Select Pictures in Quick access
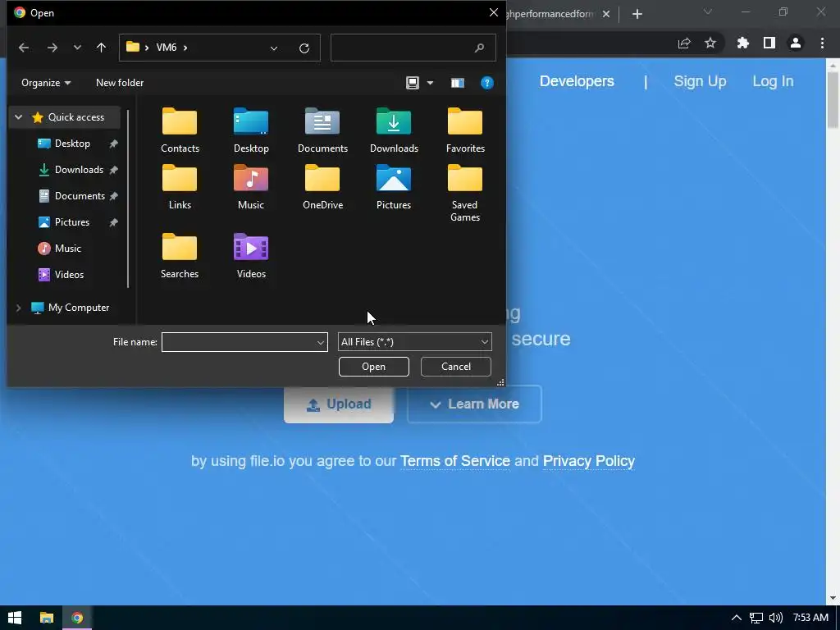Image resolution: width=840 pixels, height=630 pixels. [x=71, y=221]
